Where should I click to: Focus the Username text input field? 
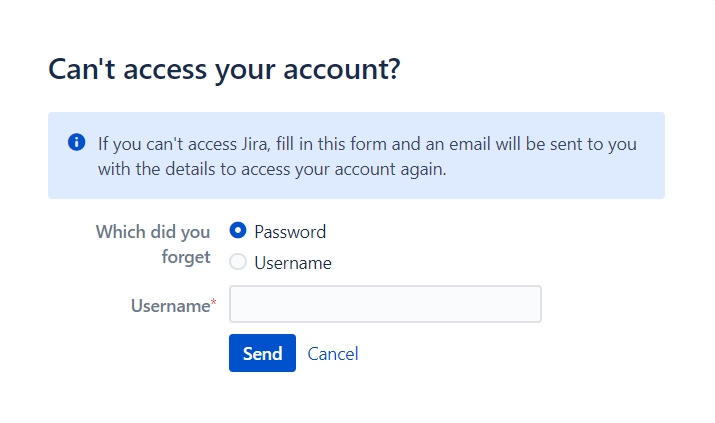click(x=385, y=304)
